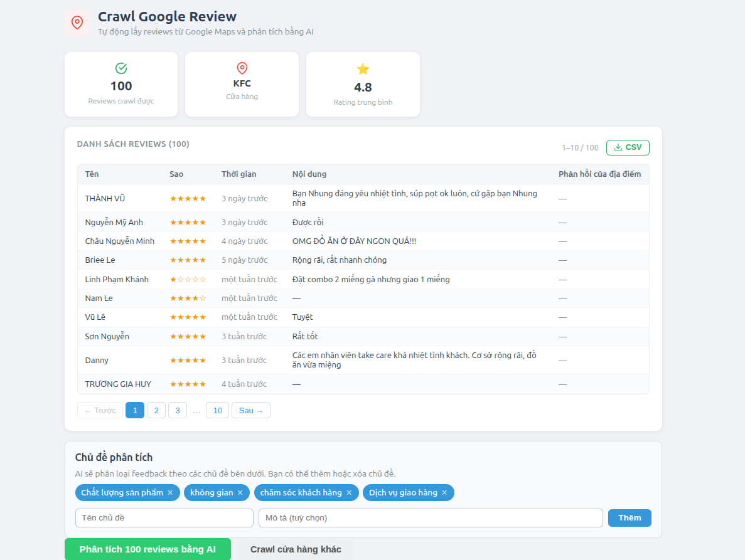The image size is (745, 560).
Task: Click reviewer name TRƯƠNG GIA HUY
Action: [118, 384]
